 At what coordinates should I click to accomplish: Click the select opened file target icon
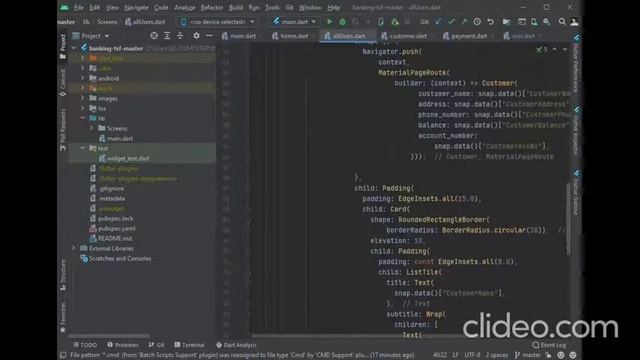click(154, 36)
